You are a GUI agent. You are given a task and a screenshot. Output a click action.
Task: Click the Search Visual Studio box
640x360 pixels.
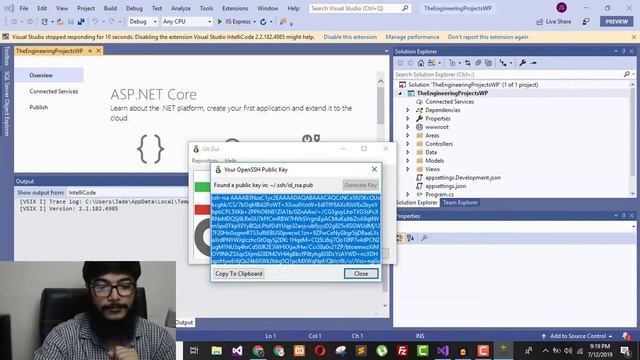pyautogui.click(x=359, y=8)
